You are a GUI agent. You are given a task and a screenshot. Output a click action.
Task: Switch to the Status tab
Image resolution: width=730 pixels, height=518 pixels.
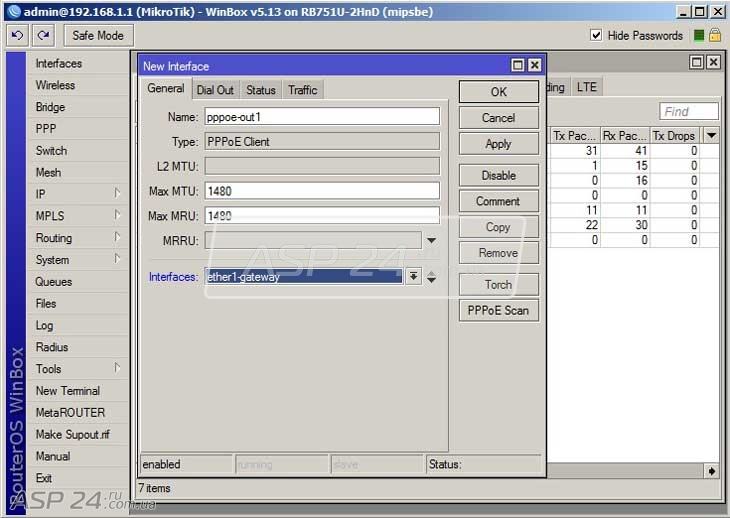click(261, 90)
